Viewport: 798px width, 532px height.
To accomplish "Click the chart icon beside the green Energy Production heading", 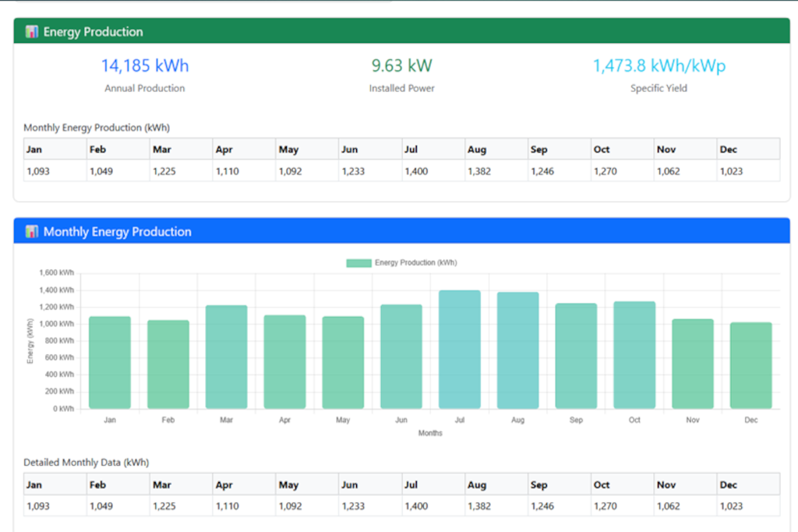I will tap(31, 31).
